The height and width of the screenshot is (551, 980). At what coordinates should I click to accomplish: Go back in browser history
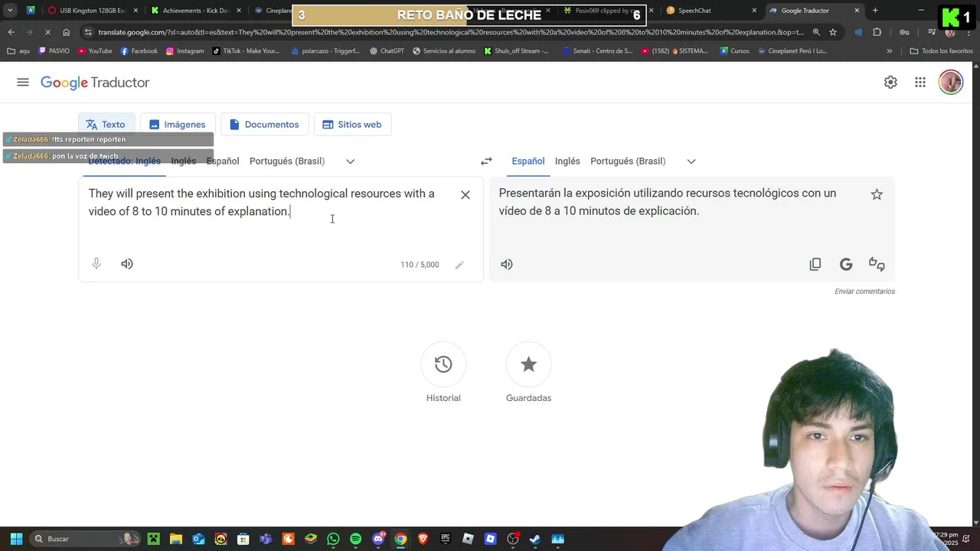pyautogui.click(x=11, y=32)
